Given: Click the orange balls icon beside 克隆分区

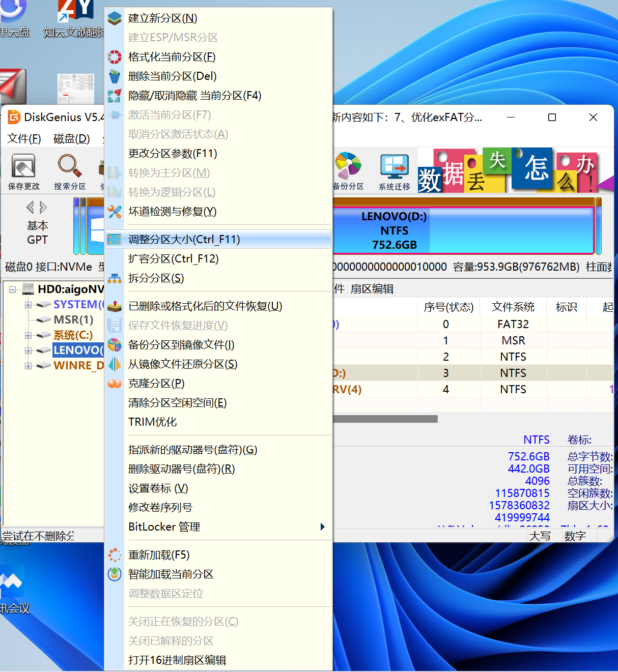Looking at the screenshot, I should [115, 384].
